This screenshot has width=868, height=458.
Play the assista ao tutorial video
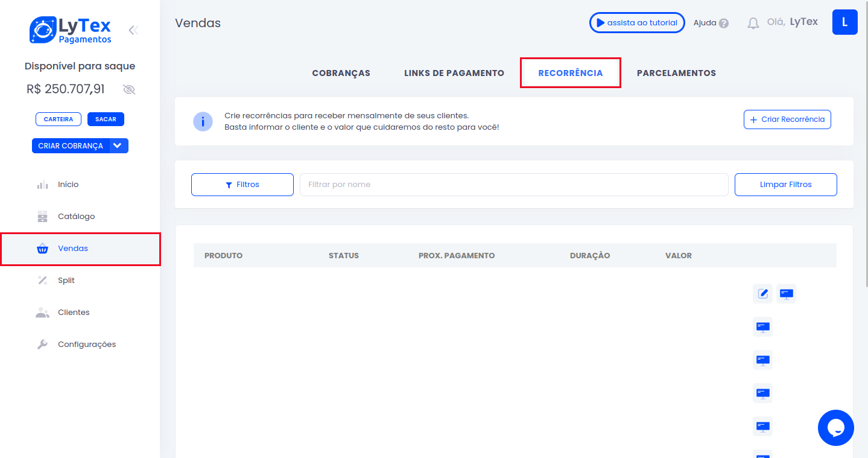click(636, 23)
